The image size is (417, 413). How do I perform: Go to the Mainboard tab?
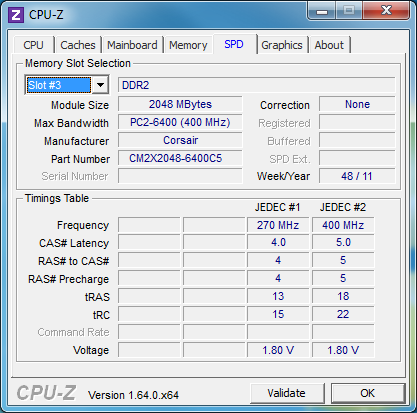[132, 45]
